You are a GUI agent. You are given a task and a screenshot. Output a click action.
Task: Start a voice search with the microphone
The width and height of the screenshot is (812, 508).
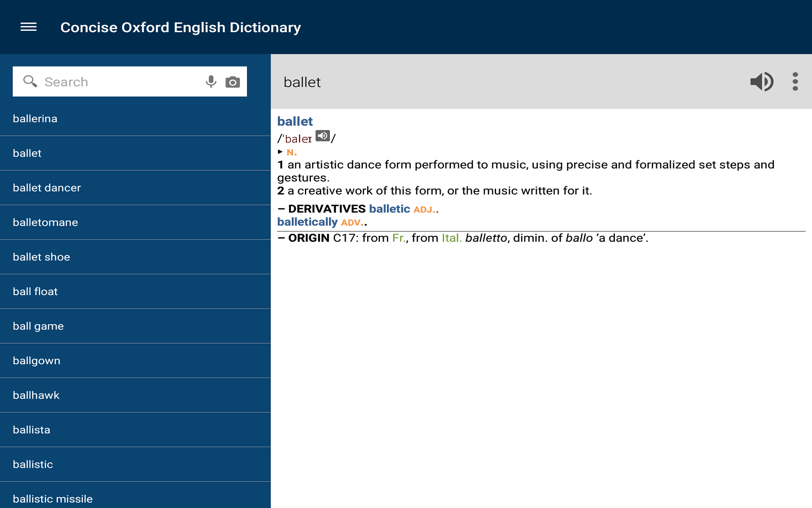(x=210, y=81)
